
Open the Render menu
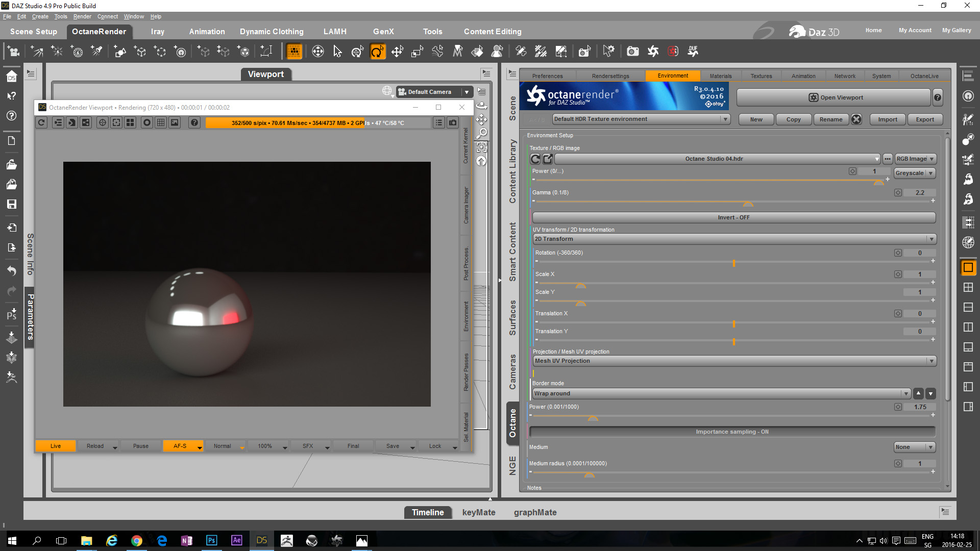click(82, 16)
